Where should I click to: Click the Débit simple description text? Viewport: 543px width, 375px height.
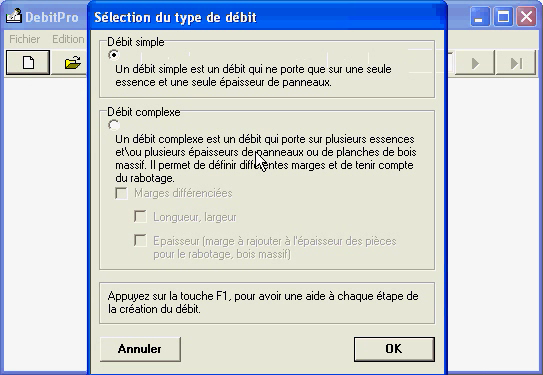pos(253,76)
